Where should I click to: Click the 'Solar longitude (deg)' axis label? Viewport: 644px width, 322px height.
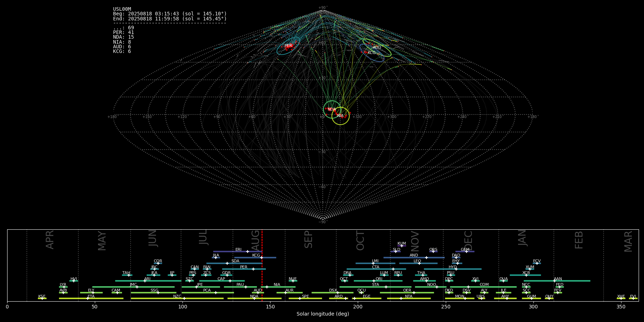tap(323, 314)
